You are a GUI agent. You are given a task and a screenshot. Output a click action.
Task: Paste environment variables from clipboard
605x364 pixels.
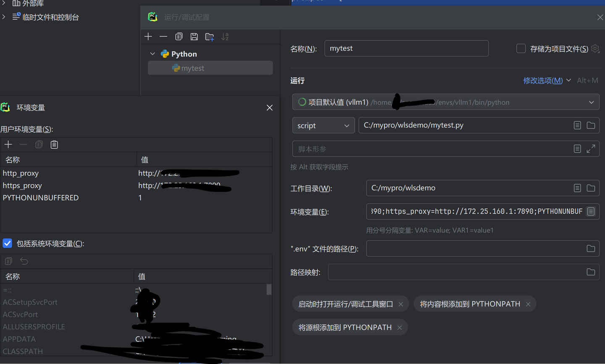pyautogui.click(x=54, y=144)
